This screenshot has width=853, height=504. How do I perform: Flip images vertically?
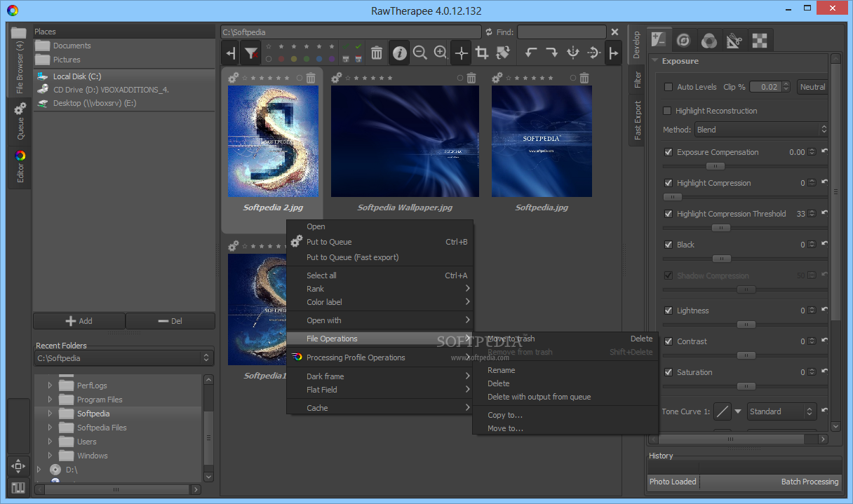(x=593, y=53)
